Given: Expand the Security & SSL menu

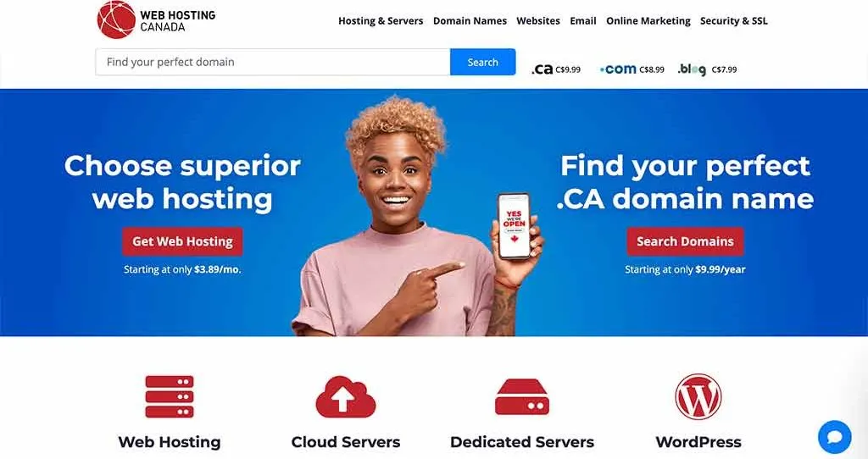Looking at the screenshot, I should [x=733, y=21].
